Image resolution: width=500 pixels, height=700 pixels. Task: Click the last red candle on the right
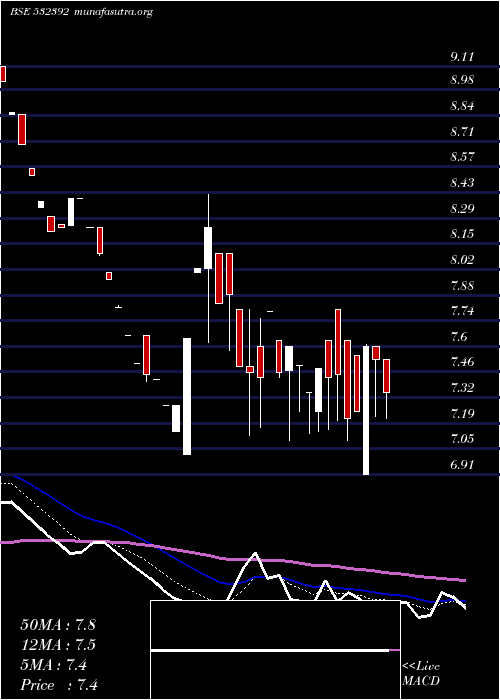[x=387, y=376]
